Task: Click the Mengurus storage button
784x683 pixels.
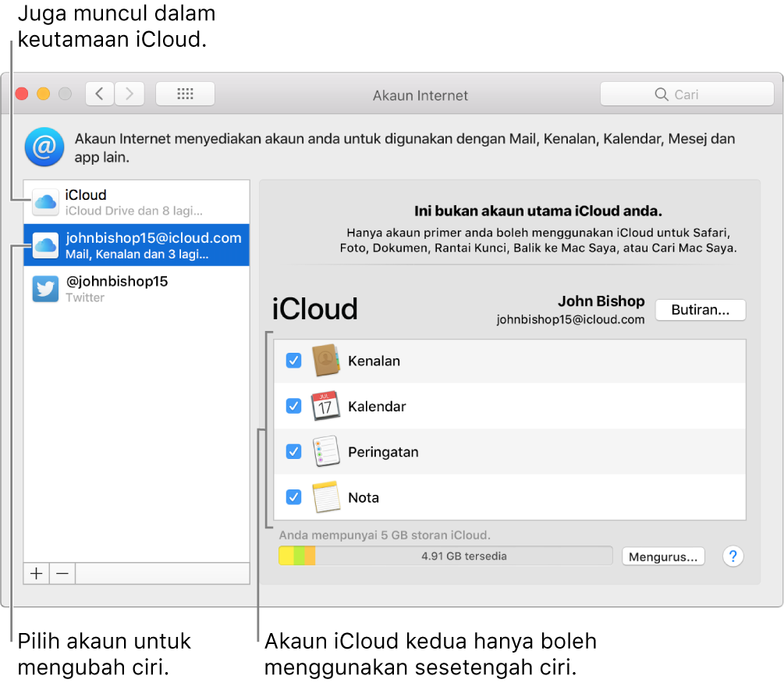Action: coord(662,556)
